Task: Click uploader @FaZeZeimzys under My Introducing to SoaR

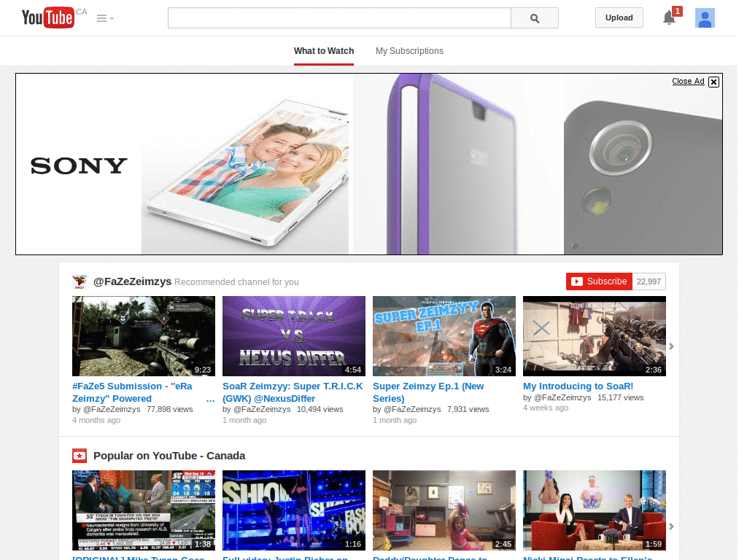Action: point(562,397)
